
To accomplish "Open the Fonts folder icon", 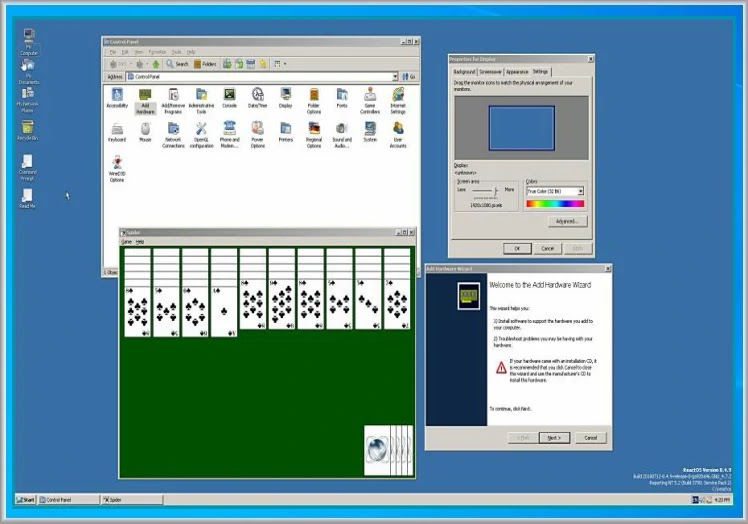I will coord(342,98).
